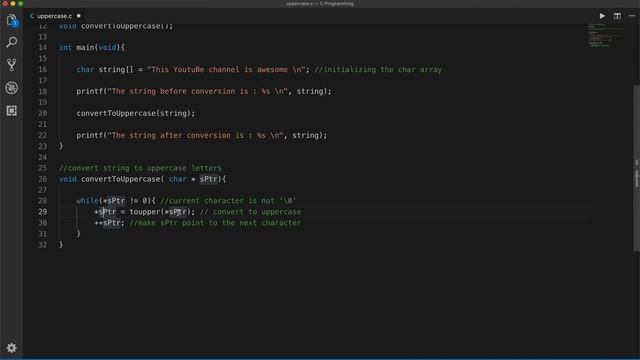Click line number 29 in gutter
The image size is (640, 360).
(42, 212)
